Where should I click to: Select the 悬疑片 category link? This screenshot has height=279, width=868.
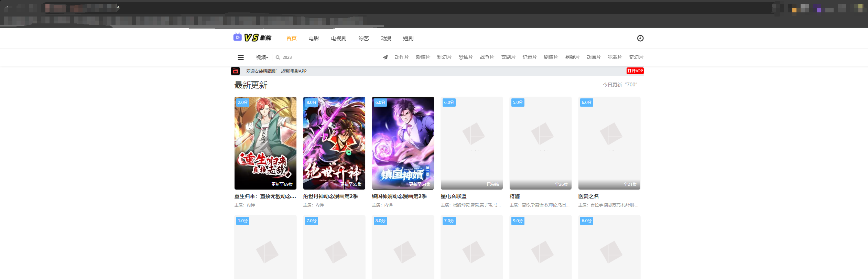(572, 57)
